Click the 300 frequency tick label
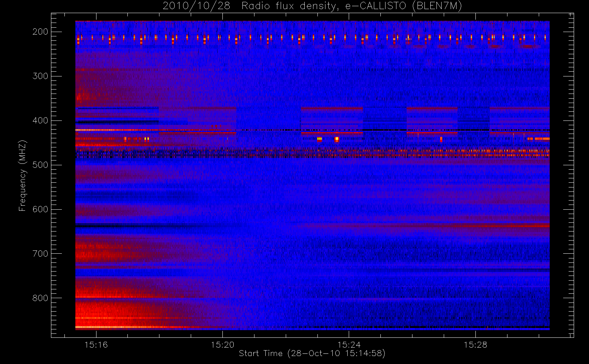 coord(40,76)
